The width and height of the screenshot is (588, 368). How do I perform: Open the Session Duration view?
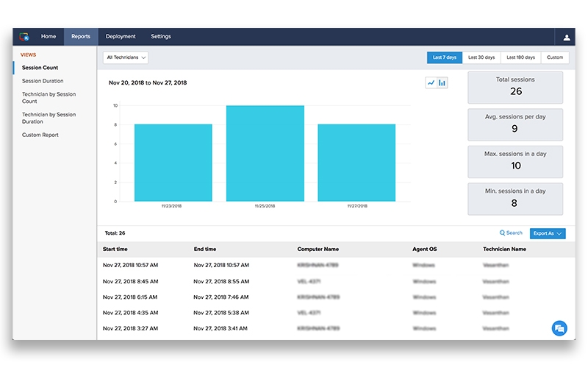[x=43, y=81]
